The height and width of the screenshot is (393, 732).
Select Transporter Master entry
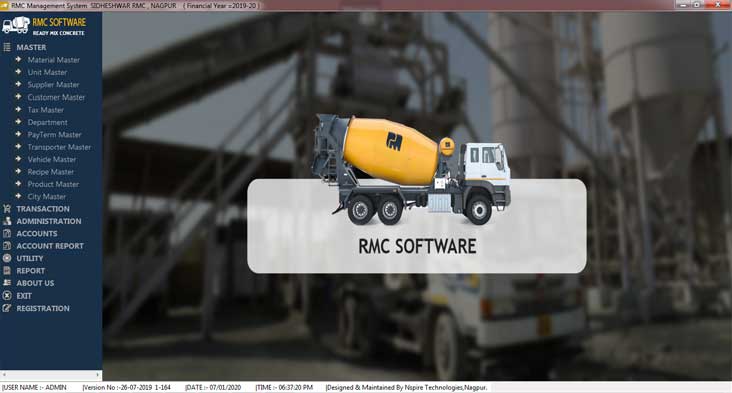point(59,147)
